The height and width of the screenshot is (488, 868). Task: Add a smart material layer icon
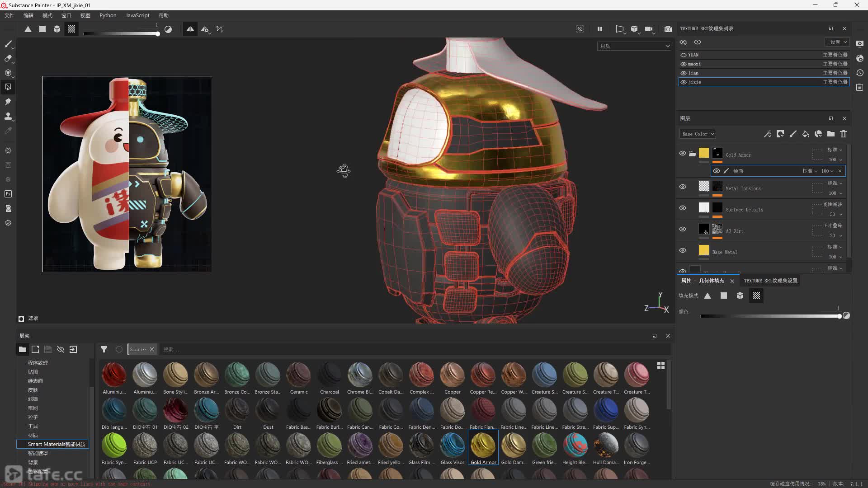pos(818,134)
